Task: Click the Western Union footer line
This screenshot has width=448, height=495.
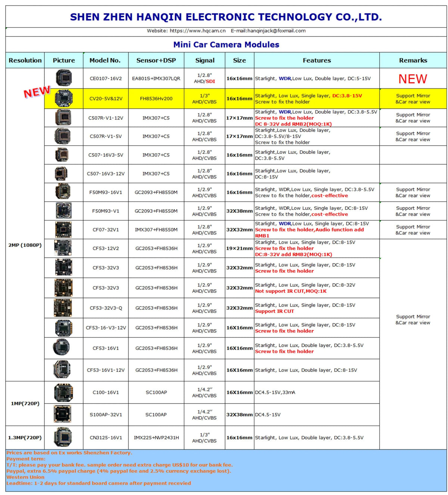Action: [x=25, y=477]
